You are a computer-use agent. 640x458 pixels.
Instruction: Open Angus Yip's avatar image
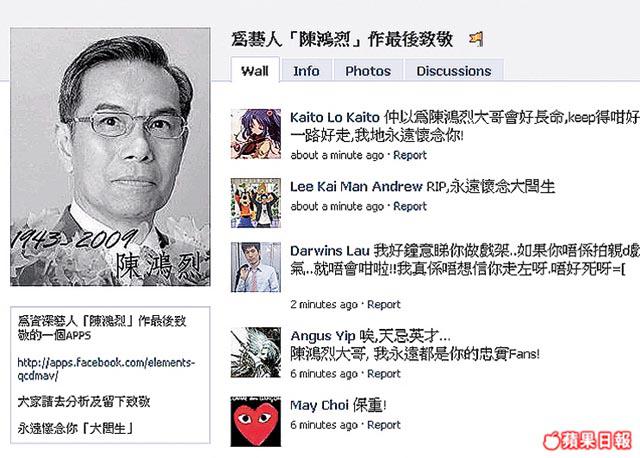tap(256, 353)
